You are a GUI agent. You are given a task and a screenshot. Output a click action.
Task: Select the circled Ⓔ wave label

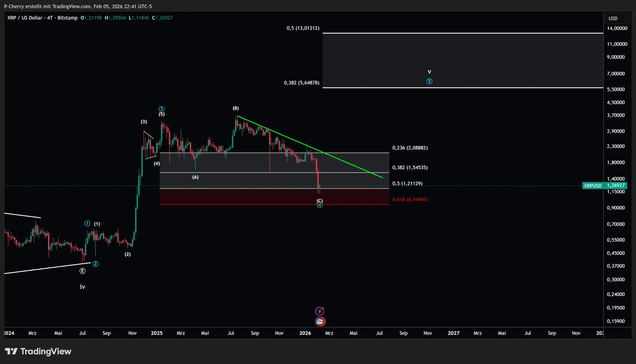(x=82, y=271)
